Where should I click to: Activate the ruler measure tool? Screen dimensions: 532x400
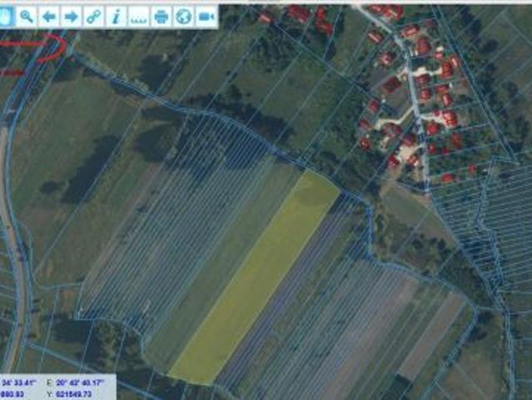139,17
